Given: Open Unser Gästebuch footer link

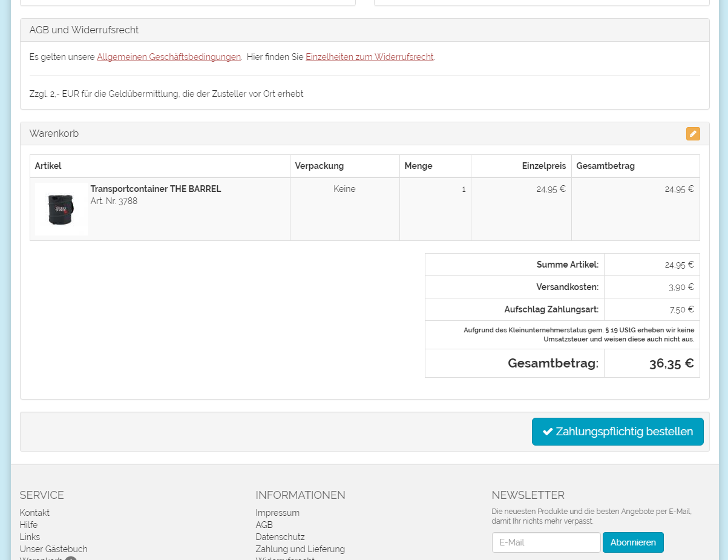Looking at the screenshot, I should click(x=53, y=549).
